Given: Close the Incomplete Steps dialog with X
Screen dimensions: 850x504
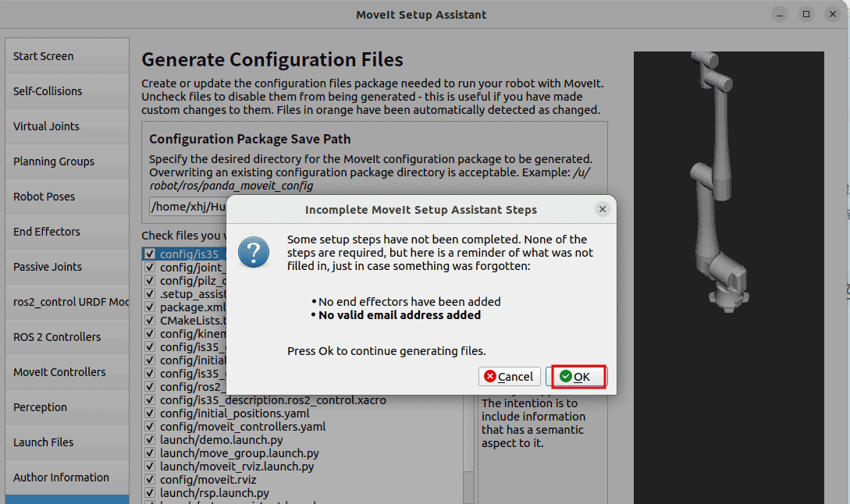Looking at the screenshot, I should [603, 209].
